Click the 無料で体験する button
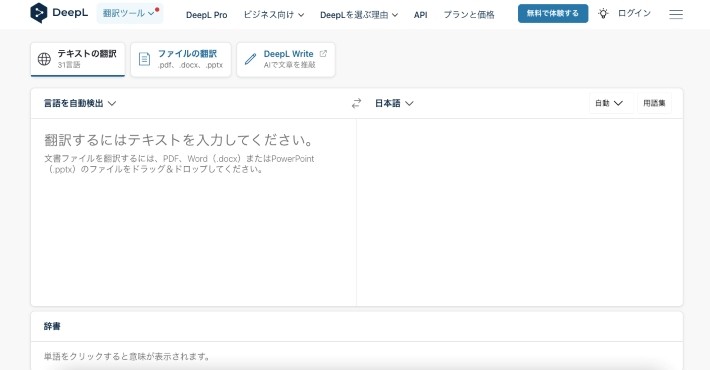This screenshot has height=370, width=710. (553, 14)
